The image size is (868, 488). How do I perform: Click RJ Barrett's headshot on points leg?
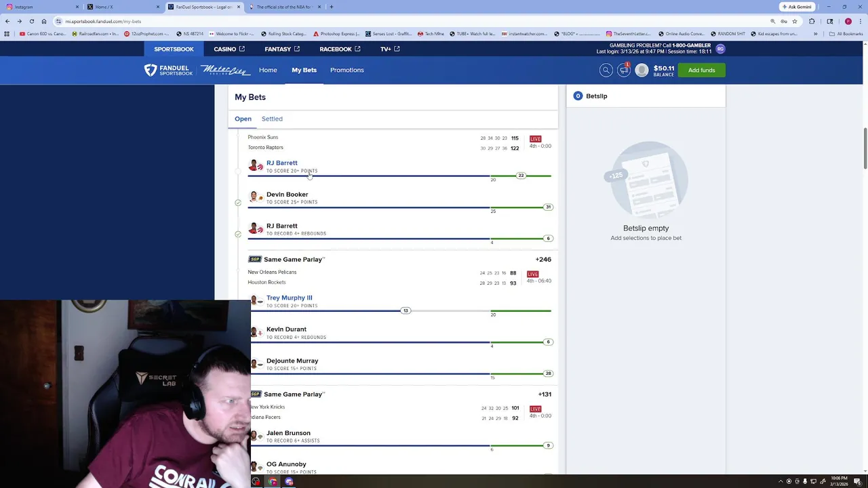coord(256,166)
